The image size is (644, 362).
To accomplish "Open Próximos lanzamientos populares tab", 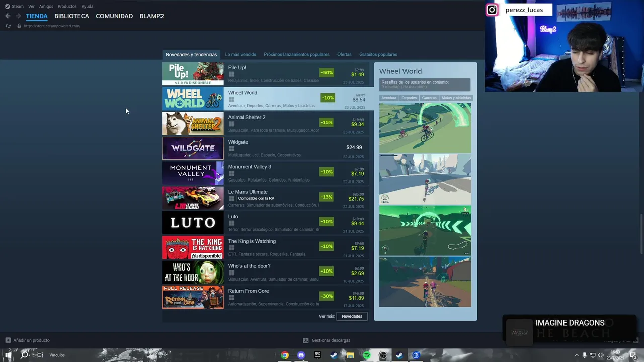I will coord(296,54).
